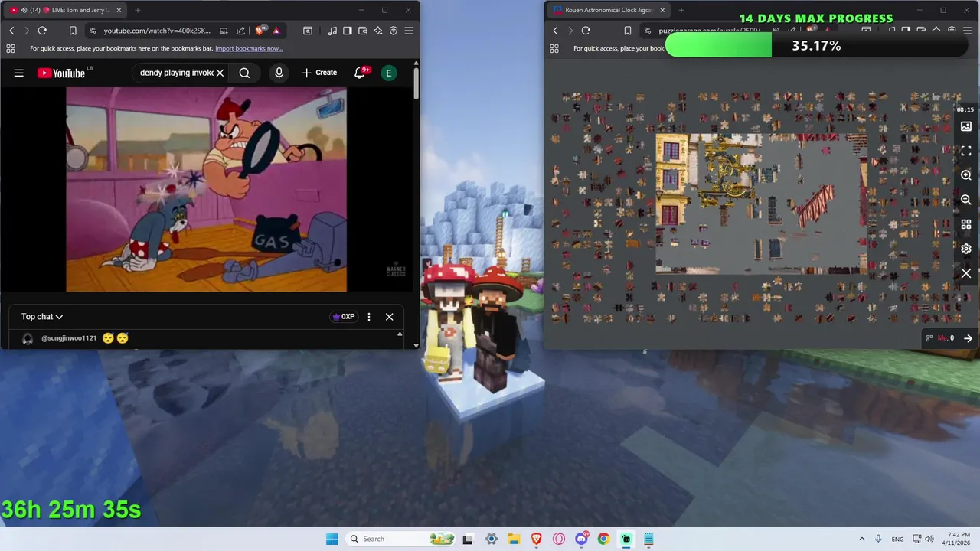Go forward in YouTube browser window
The height and width of the screenshot is (551, 980).
click(26, 31)
